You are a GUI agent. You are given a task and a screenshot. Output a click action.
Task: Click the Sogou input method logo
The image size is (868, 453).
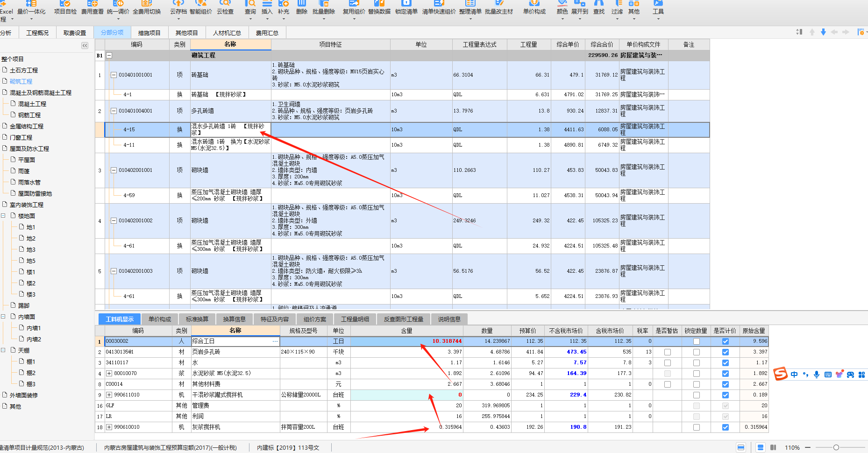pos(780,374)
